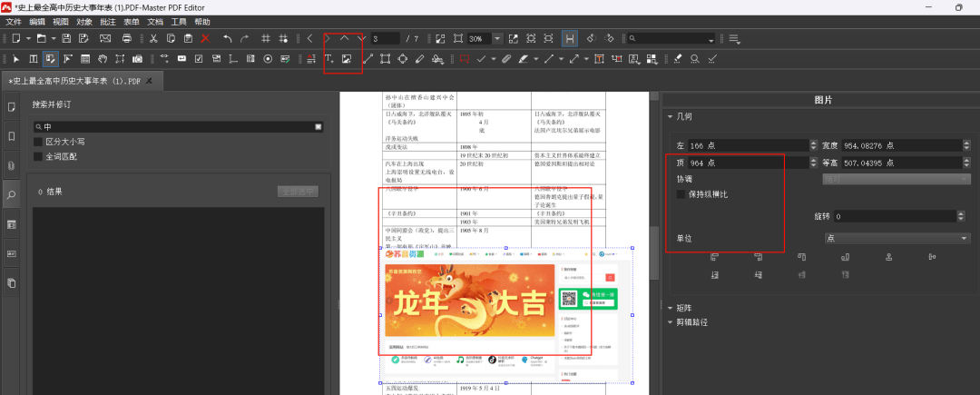Open the 30% zoom level dropdown
Image resolution: width=980 pixels, height=395 pixels.
pyautogui.click(x=497, y=38)
